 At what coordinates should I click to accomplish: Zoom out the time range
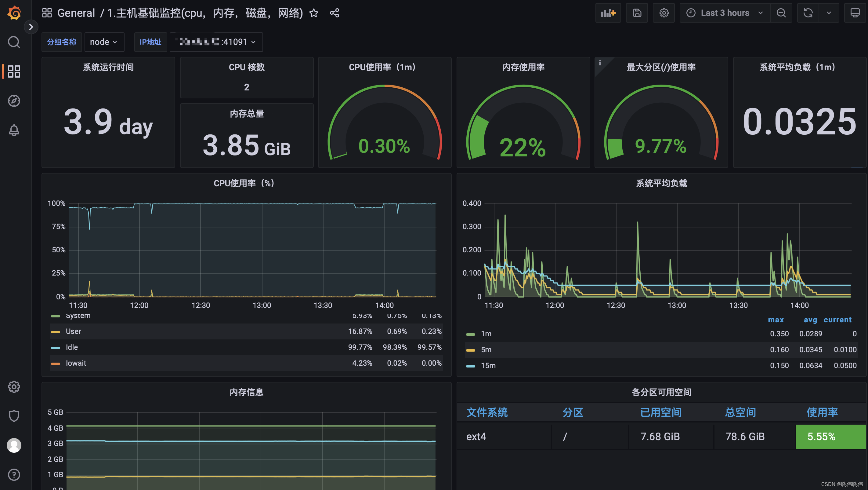click(x=781, y=13)
